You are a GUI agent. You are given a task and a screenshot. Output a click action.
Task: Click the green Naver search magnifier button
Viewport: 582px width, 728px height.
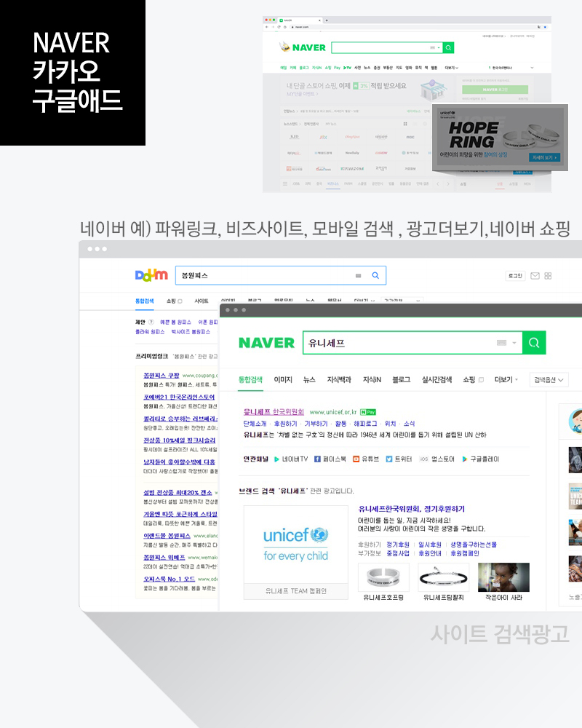(534, 343)
